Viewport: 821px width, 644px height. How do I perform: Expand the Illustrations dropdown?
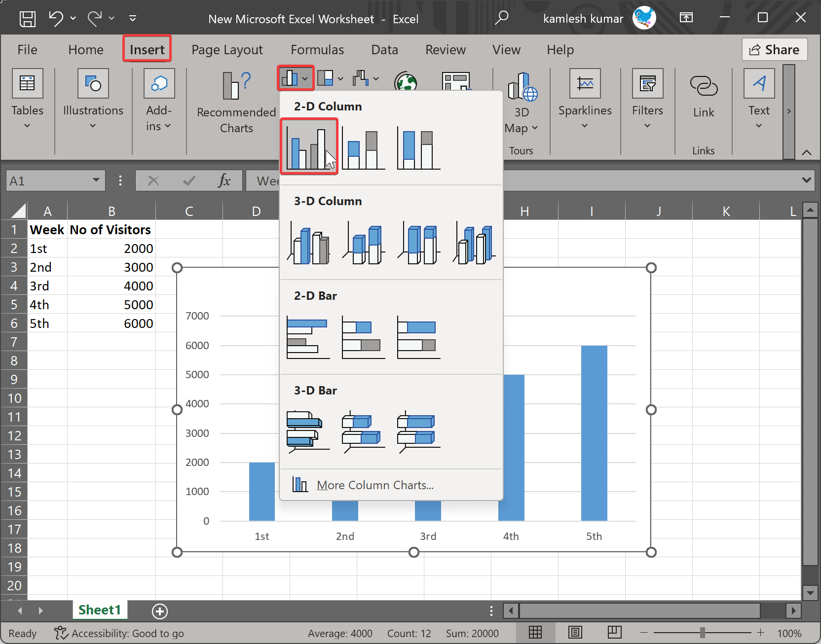[93, 126]
